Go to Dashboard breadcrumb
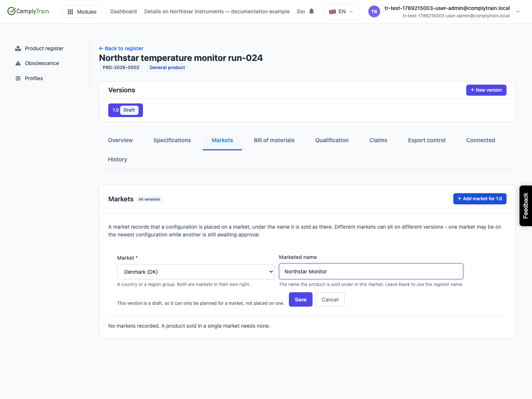This screenshot has width=532, height=399. click(x=123, y=11)
